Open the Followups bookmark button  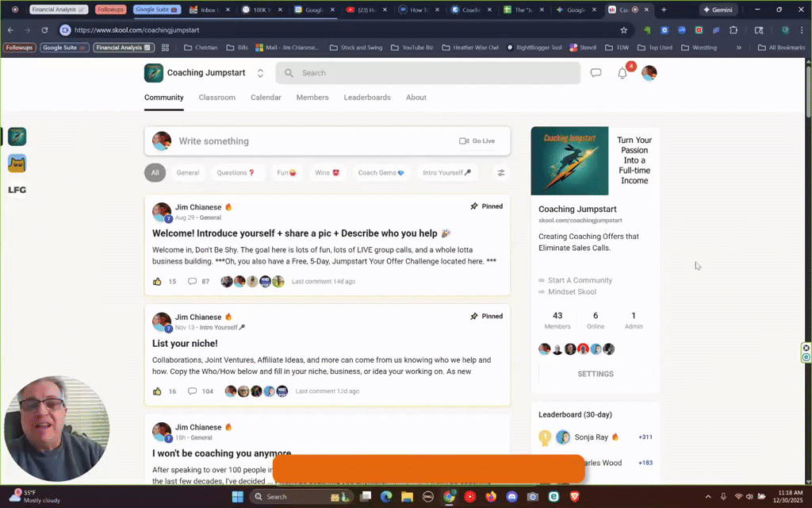click(19, 48)
